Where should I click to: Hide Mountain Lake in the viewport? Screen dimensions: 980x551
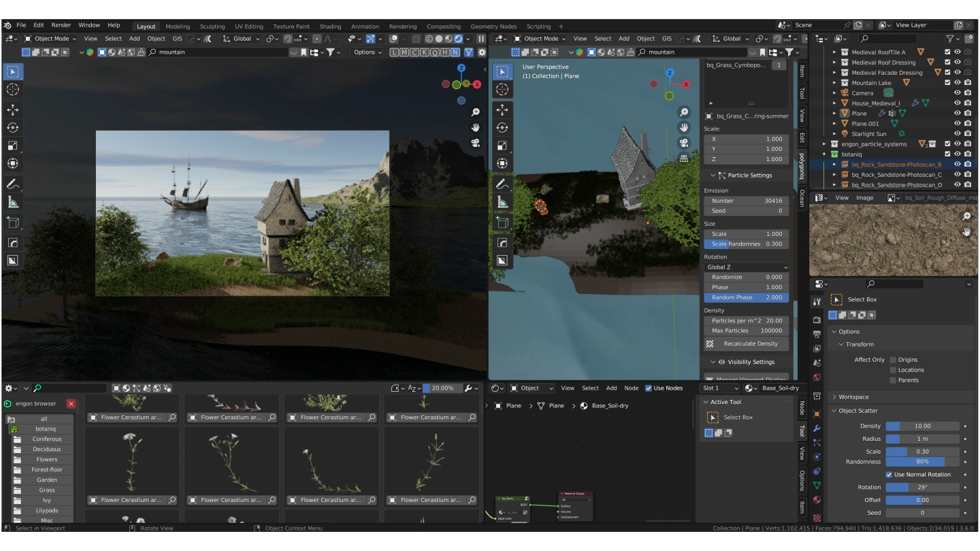(x=958, y=83)
